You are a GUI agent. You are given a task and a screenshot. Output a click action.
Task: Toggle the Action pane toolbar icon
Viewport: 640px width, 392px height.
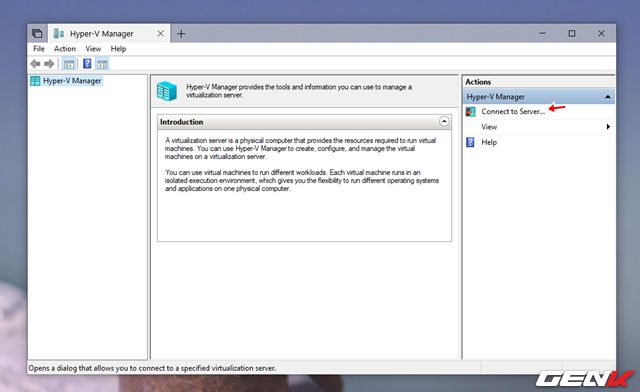click(102, 64)
